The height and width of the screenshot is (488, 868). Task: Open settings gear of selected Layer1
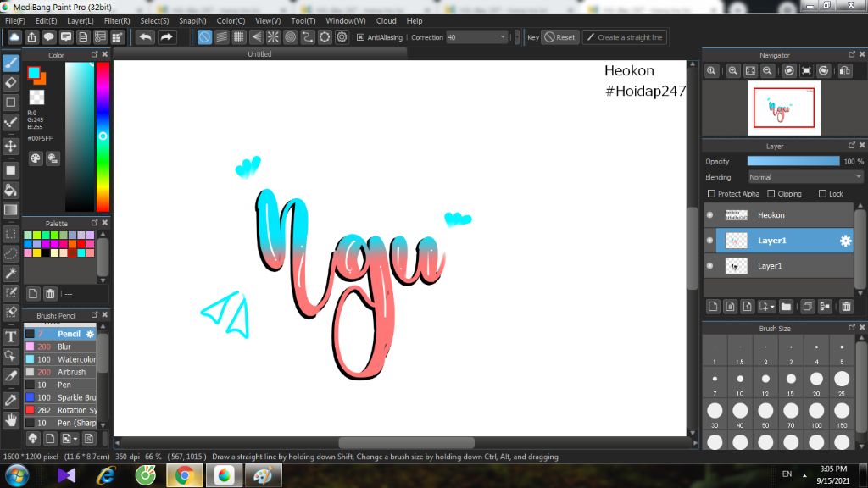click(x=845, y=241)
